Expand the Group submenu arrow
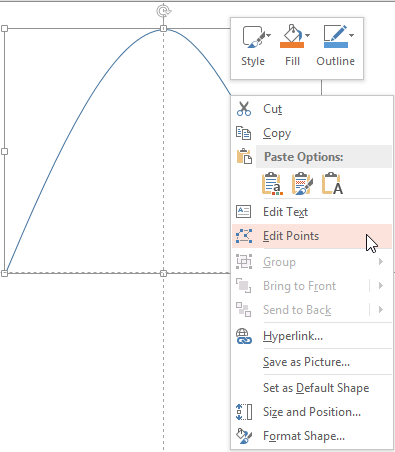This screenshot has width=395, height=452. (x=381, y=262)
